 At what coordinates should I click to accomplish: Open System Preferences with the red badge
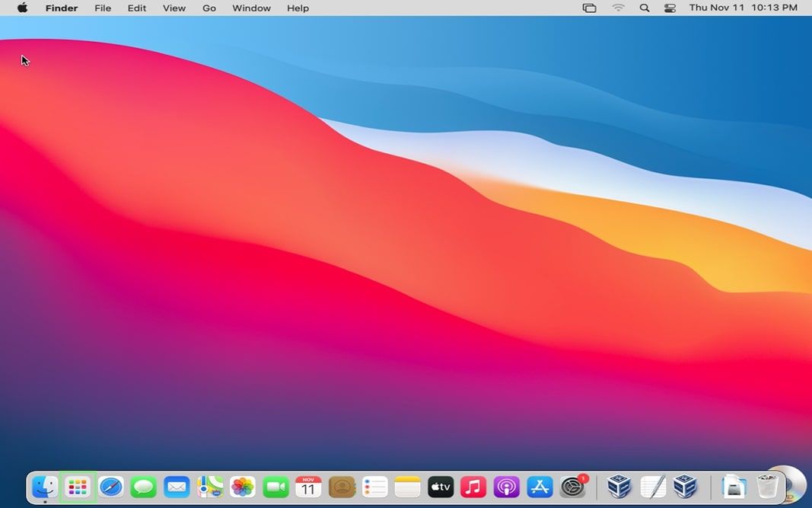click(573, 487)
